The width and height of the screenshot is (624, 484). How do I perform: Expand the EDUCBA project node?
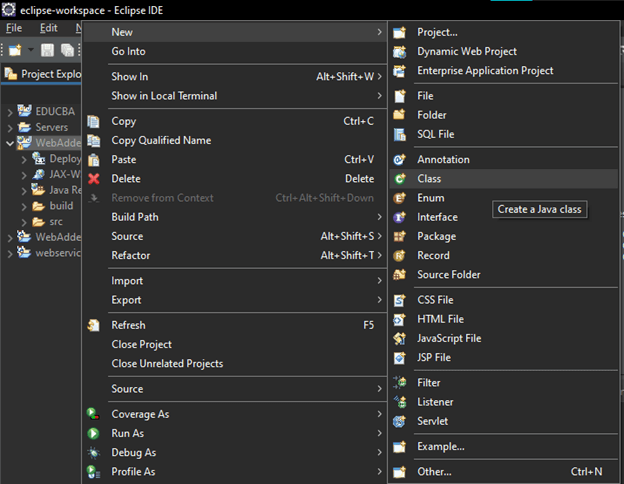[x=10, y=113]
